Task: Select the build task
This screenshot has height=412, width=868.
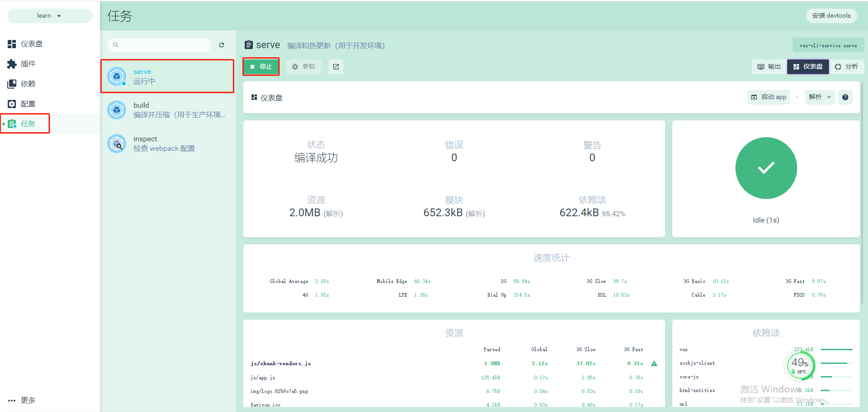Action: pyautogui.click(x=167, y=110)
